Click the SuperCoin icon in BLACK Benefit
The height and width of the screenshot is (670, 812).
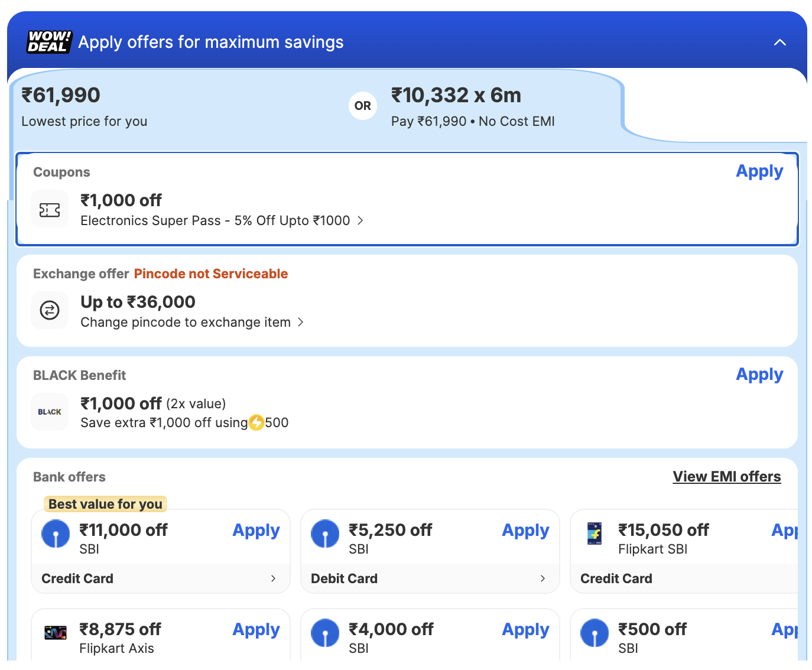click(256, 423)
